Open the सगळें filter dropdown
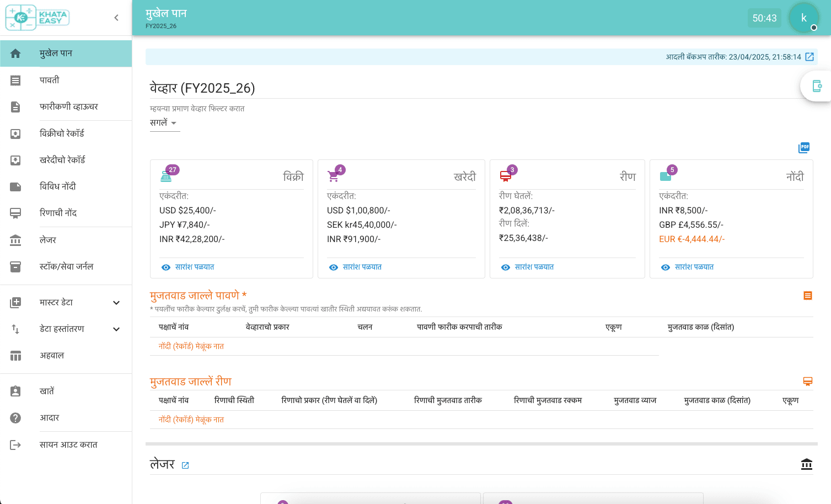Image resolution: width=831 pixels, height=504 pixels. (x=163, y=123)
